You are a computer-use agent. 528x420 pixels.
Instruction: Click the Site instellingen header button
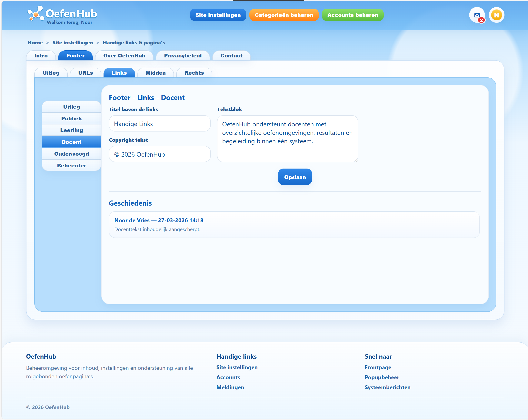[218, 15]
